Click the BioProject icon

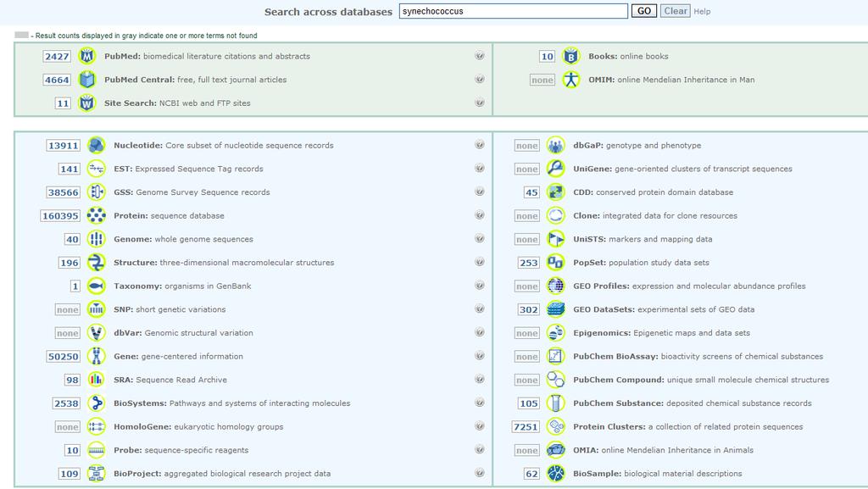tap(97, 473)
